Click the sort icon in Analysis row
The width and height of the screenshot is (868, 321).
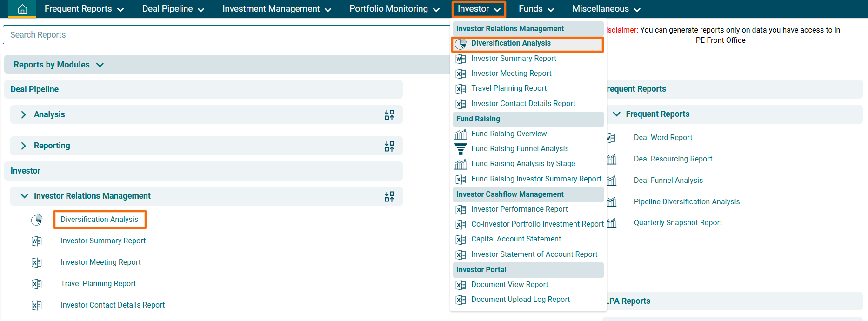point(389,115)
